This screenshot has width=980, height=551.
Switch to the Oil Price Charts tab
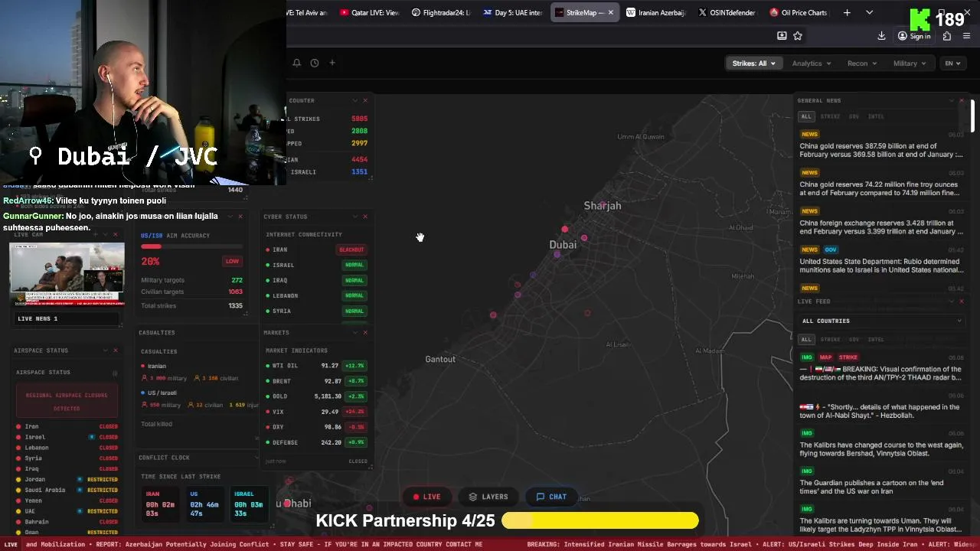[x=799, y=12]
